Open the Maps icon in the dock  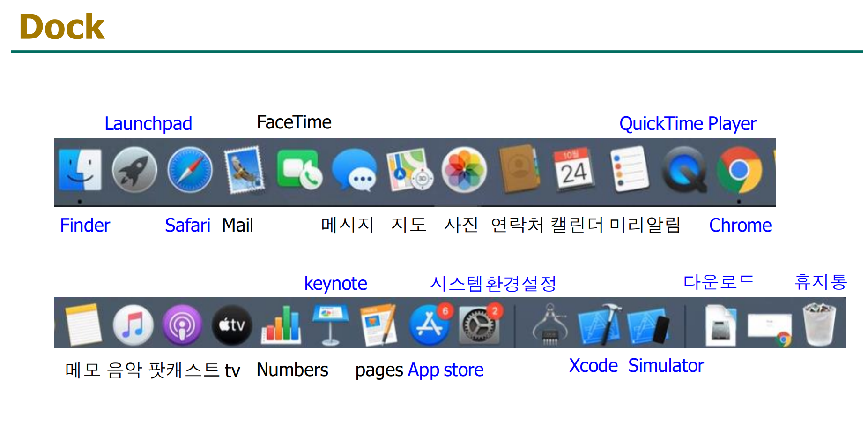click(409, 170)
